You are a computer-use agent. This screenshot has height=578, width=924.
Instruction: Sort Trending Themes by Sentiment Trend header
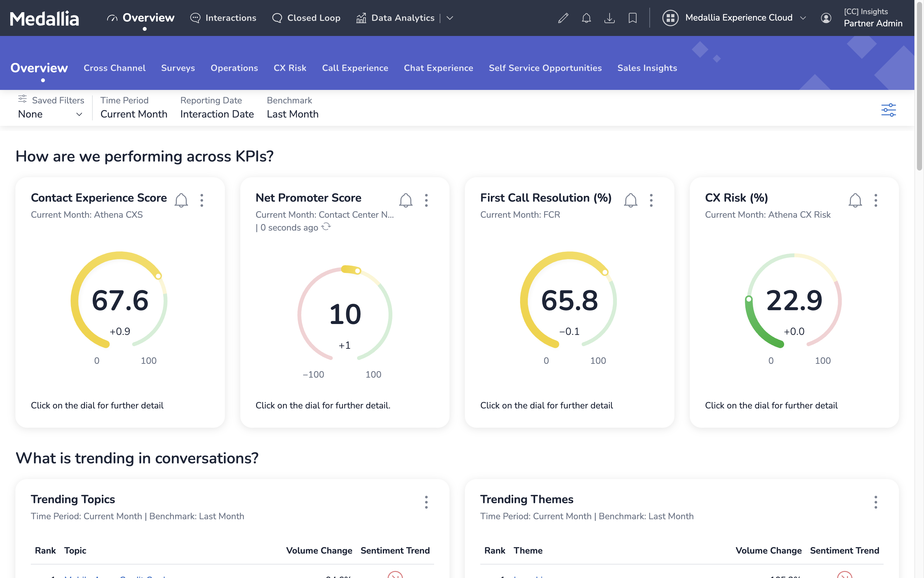point(844,550)
